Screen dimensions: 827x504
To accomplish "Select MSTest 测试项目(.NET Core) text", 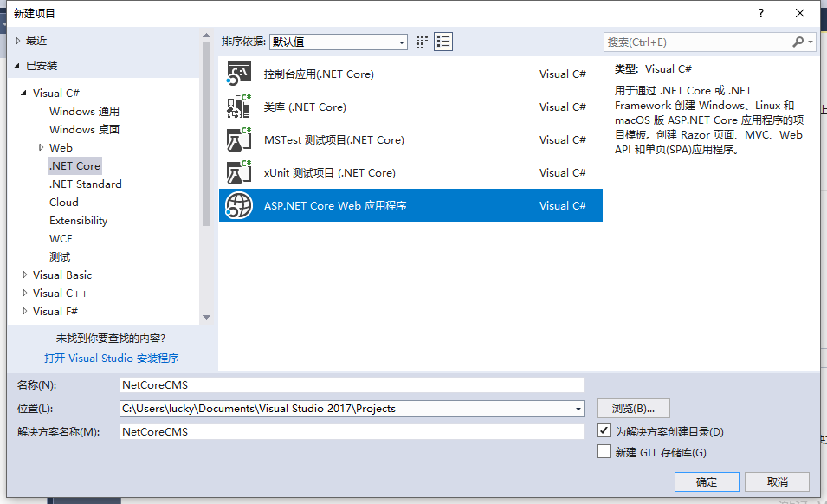I will pos(334,139).
